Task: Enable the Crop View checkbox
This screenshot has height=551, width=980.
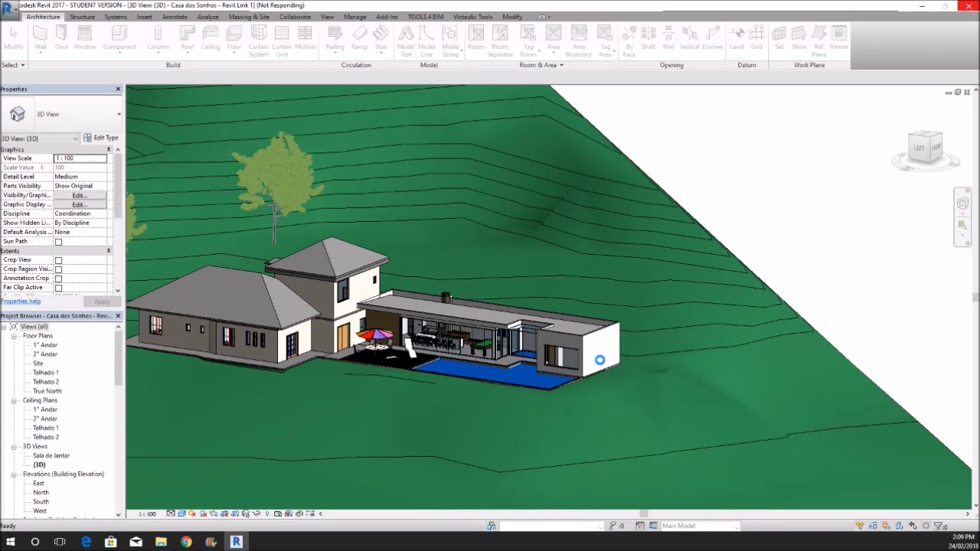Action: [58, 260]
